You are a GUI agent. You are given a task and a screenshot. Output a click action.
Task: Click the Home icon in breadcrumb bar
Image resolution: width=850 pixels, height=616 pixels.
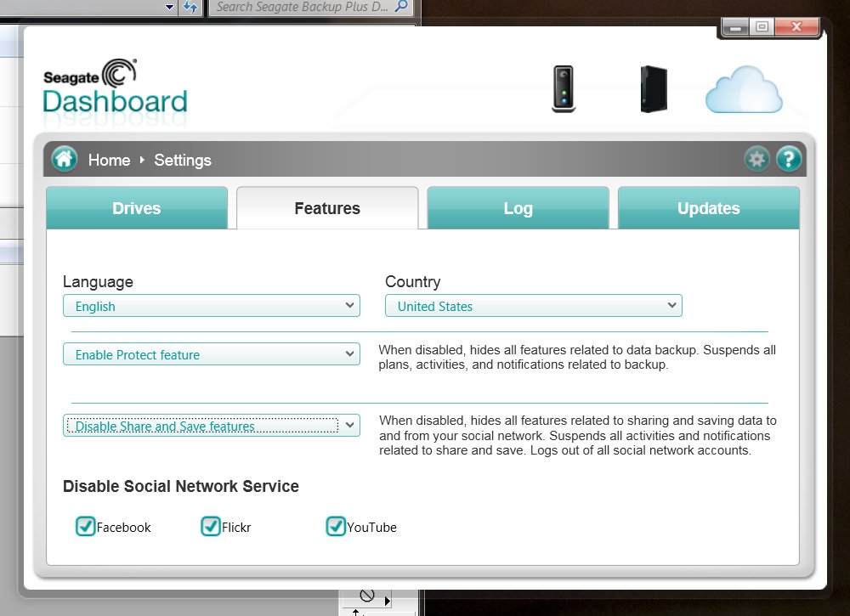coord(65,159)
